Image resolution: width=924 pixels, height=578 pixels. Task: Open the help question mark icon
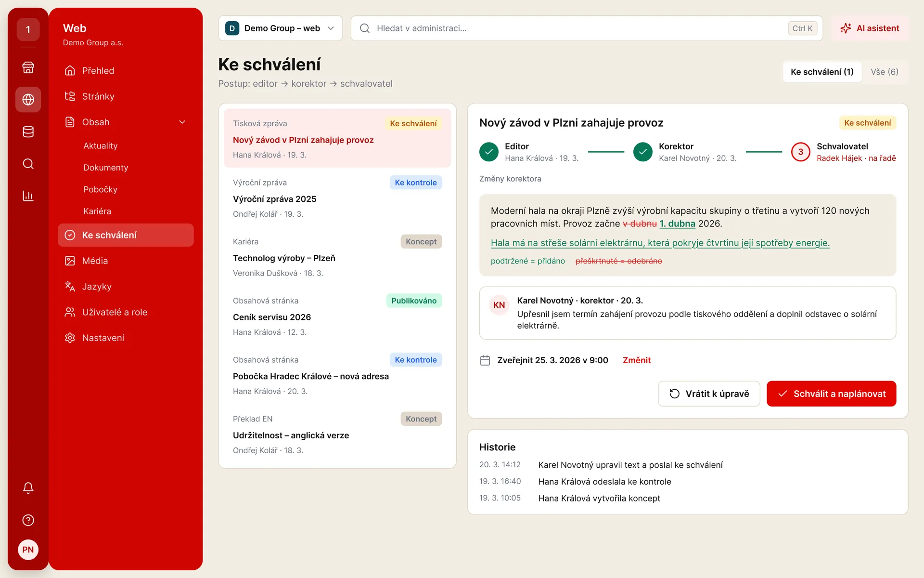28,520
